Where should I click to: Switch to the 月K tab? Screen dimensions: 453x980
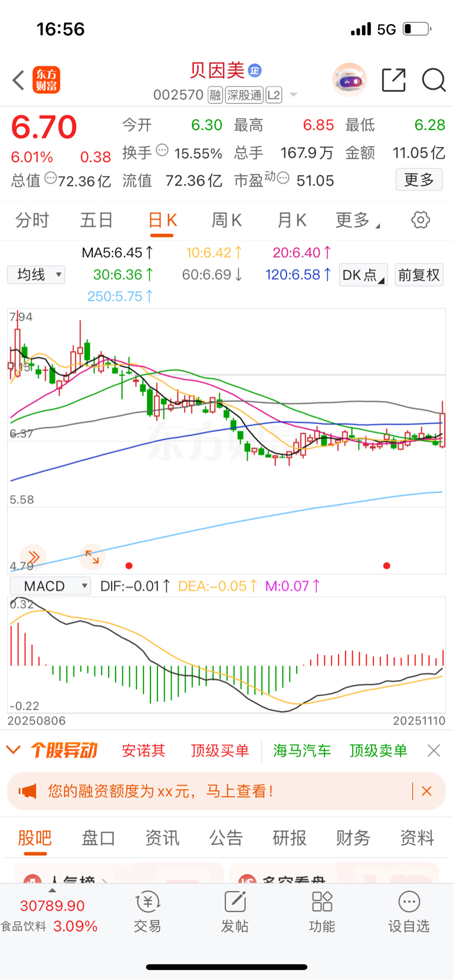click(x=292, y=220)
